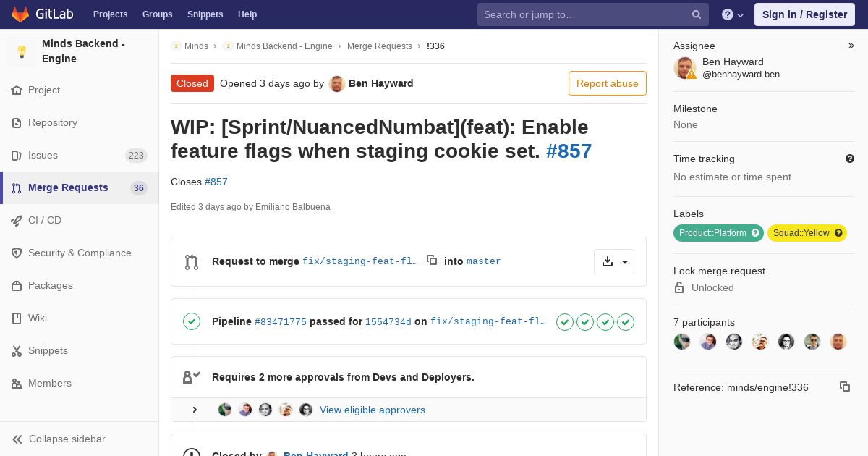The height and width of the screenshot is (456, 868).
Task: Open Wiki in the sidebar
Action: [x=80, y=318]
